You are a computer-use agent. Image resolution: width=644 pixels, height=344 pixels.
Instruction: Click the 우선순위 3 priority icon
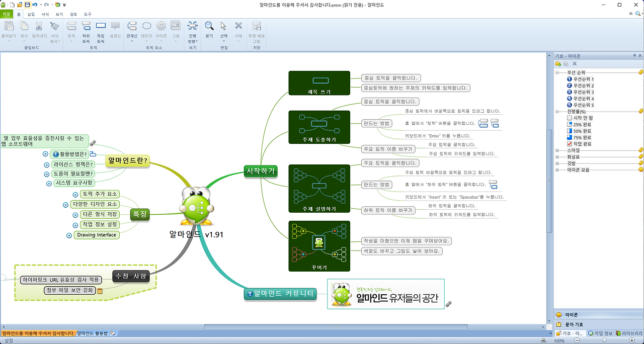click(x=570, y=92)
